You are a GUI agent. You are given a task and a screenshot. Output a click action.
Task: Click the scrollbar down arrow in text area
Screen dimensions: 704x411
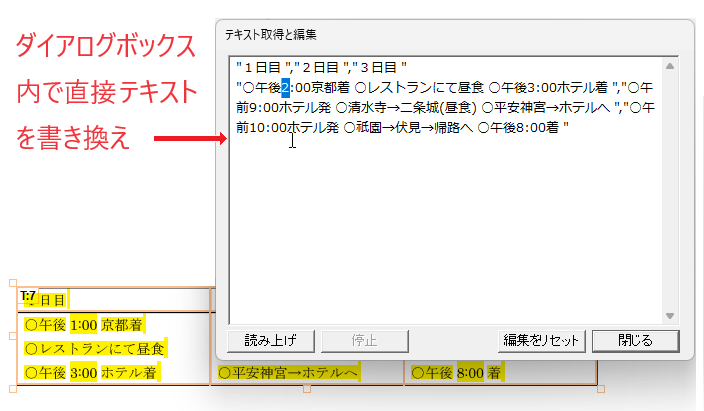(670, 316)
